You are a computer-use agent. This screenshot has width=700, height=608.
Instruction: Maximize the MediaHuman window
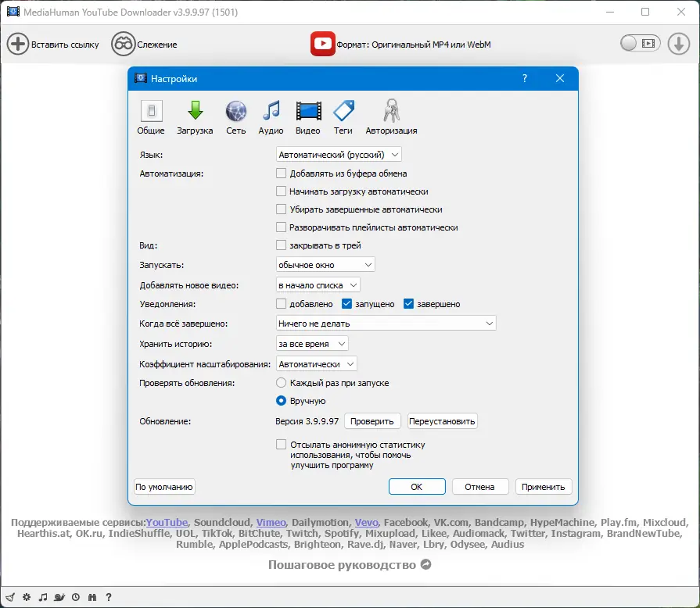click(645, 12)
